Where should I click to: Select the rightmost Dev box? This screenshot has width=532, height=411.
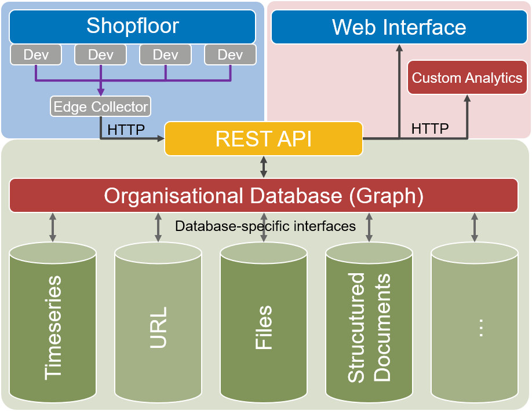(230, 55)
